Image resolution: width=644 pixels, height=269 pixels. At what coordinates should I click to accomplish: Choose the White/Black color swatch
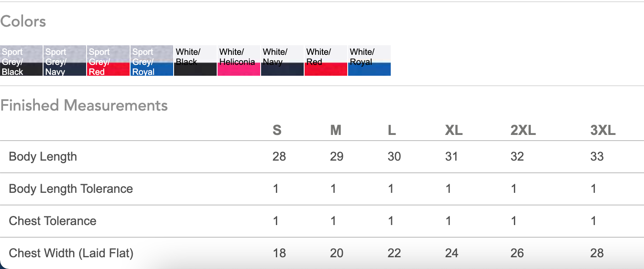point(195,61)
